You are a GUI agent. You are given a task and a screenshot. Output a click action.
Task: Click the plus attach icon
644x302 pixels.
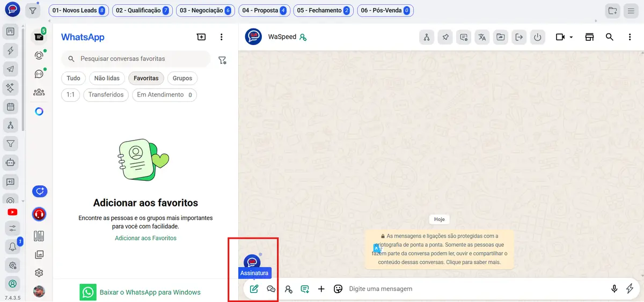click(321, 289)
